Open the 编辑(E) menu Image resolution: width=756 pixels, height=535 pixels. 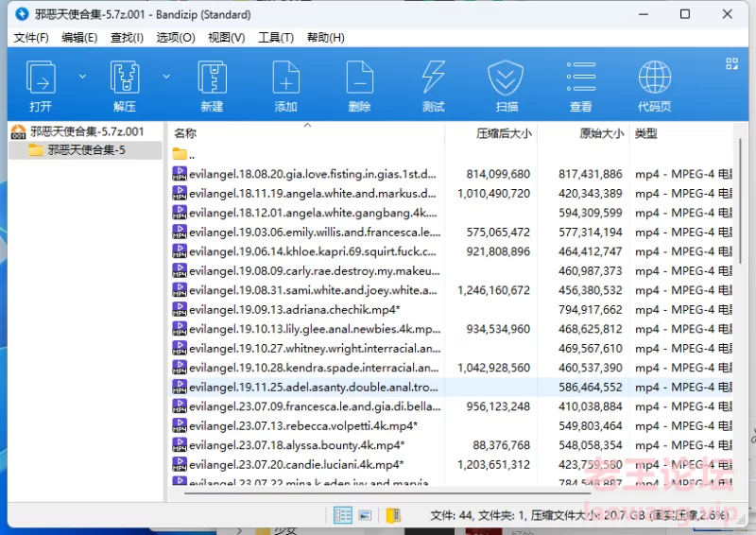(79, 38)
